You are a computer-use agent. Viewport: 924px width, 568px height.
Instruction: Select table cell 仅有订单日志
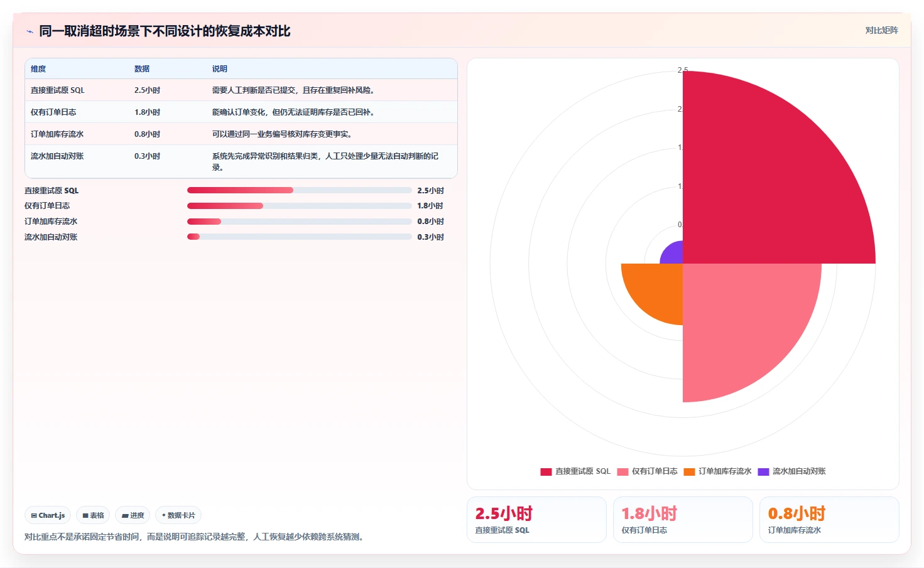tap(53, 112)
